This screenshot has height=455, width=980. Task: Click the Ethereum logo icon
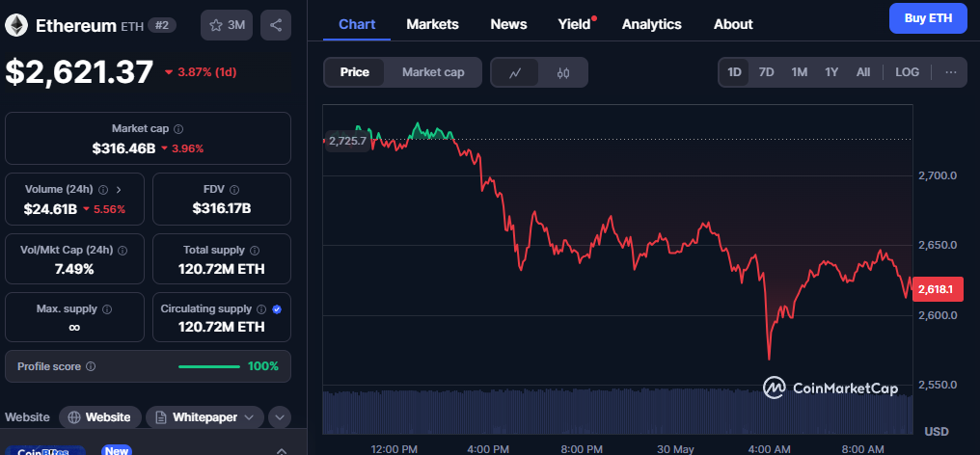tap(16, 25)
